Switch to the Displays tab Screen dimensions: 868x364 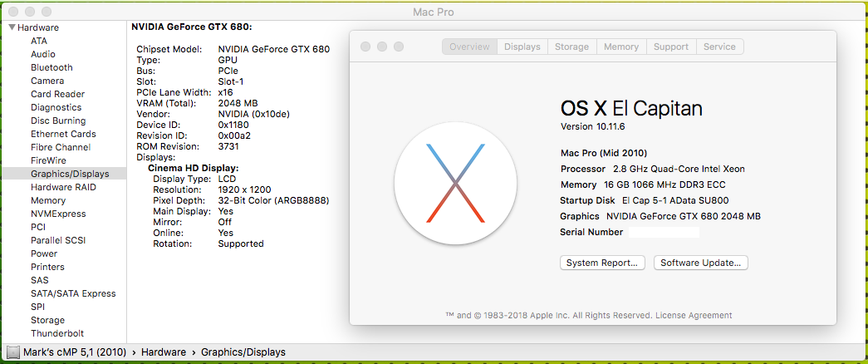click(522, 47)
